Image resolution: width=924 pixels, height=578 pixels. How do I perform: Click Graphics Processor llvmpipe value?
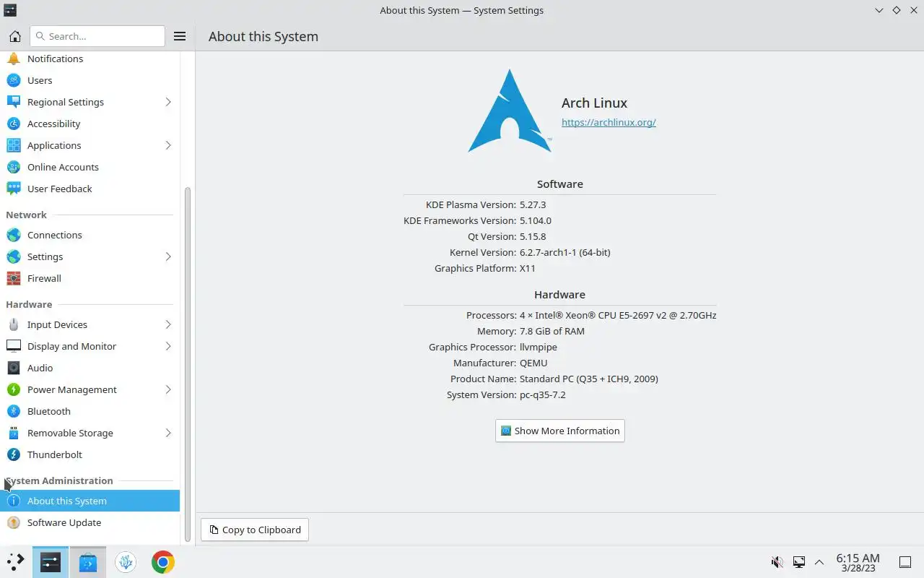pyautogui.click(x=539, y=347)
